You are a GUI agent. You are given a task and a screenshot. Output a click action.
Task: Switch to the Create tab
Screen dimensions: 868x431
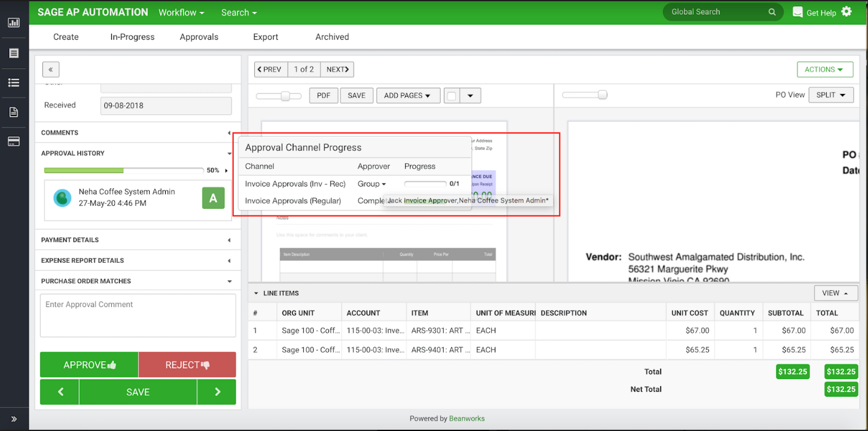click(66, 37)
